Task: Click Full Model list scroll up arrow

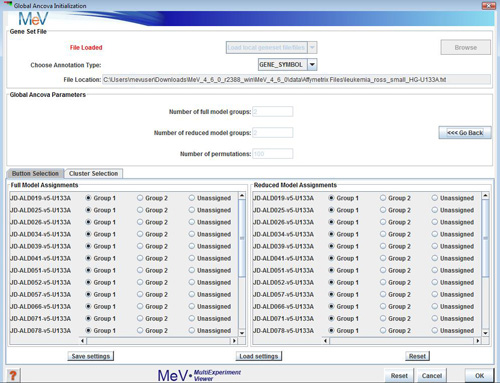Action: click(242, 196)
